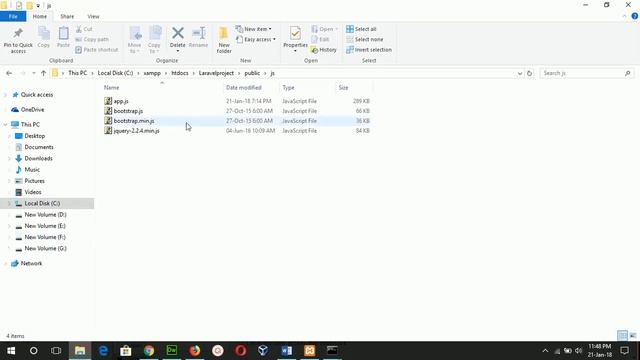Collapse the This PC tree node
Screen dimensions: 640x360
pyautogui.click(x=5, y=124)
